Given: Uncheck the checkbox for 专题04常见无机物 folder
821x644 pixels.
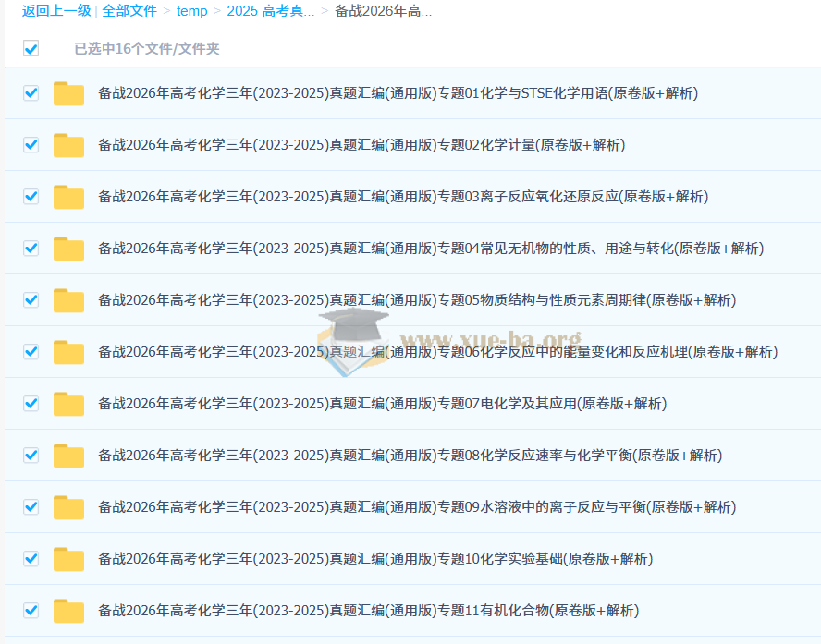Looking at the screenshot, I should point(31,249).
